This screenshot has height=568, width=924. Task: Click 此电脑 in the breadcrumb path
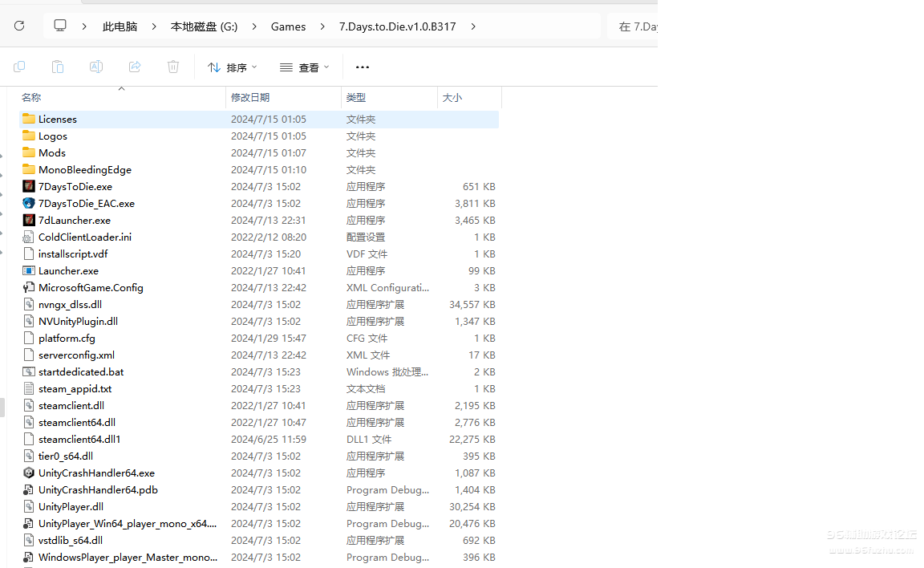coord(120,26)
